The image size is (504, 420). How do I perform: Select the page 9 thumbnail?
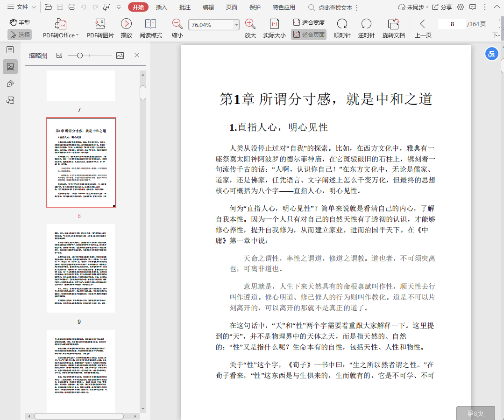(81, 268)
